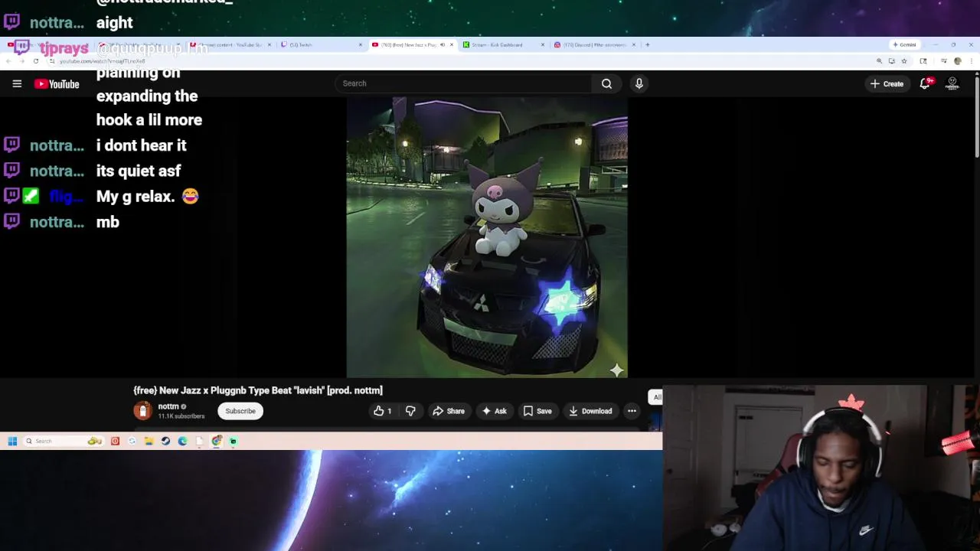Click chat message "i dont hear it"
Screen dimensions: 980x551
tap(142, 145)
